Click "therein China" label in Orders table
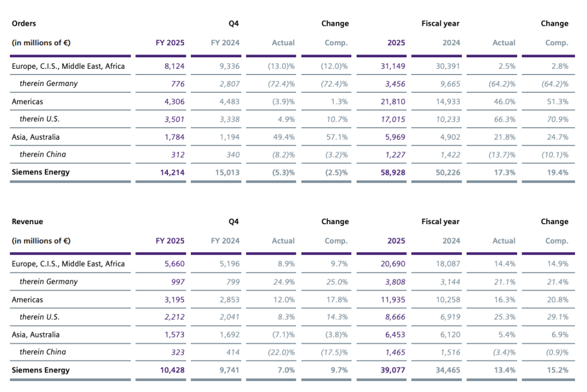This screenshot has height=392, width=587. coord(42,154)
